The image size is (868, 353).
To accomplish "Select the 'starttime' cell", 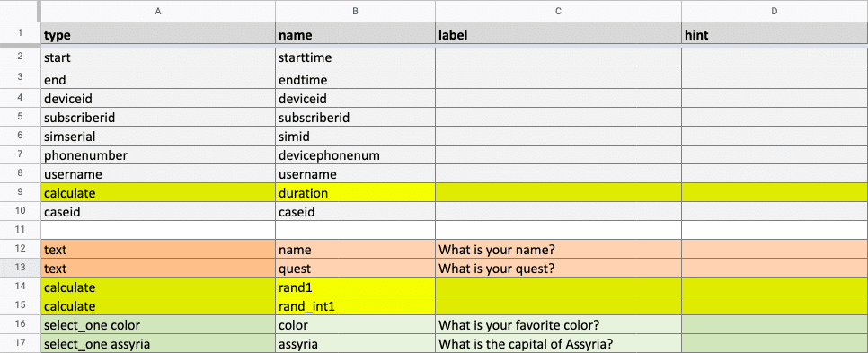I will tap(356, 57).
